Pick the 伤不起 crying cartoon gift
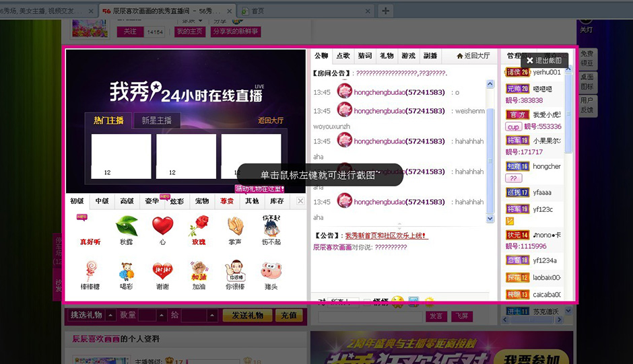633x364 pixels. [271, 230]
